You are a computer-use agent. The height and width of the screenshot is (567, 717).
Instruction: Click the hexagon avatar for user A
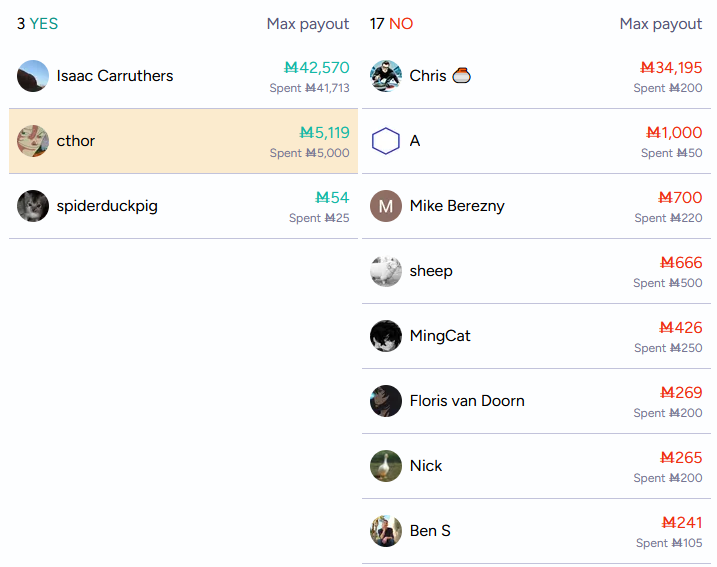point(386,141)
